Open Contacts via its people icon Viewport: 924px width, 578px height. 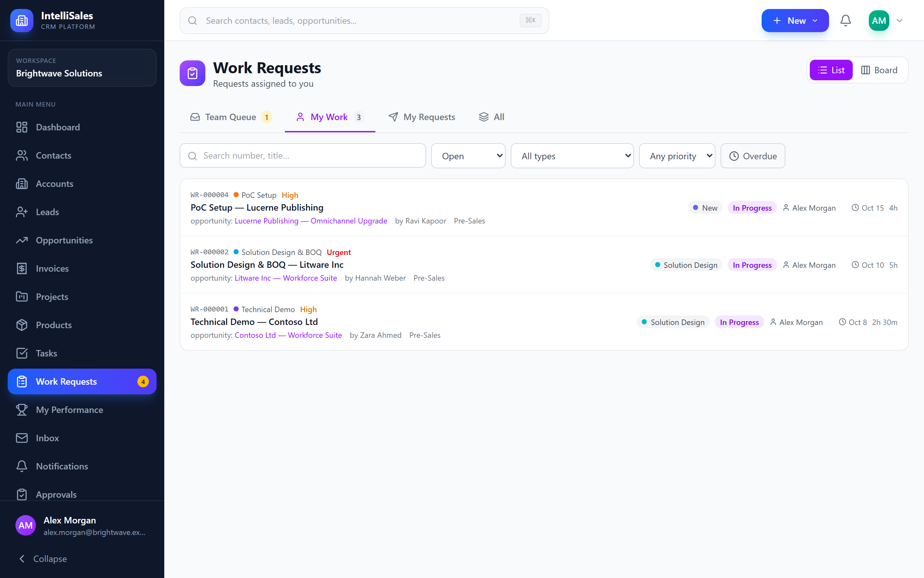(22, 156)
